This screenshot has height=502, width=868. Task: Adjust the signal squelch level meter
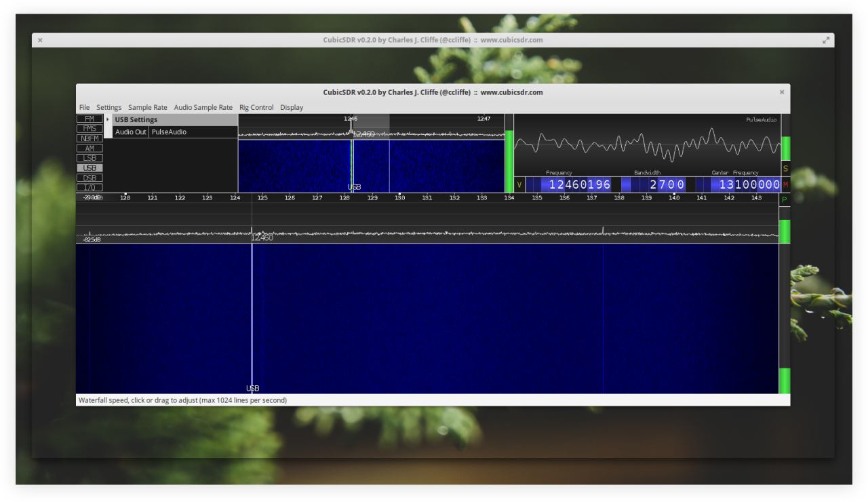[509, 153]
